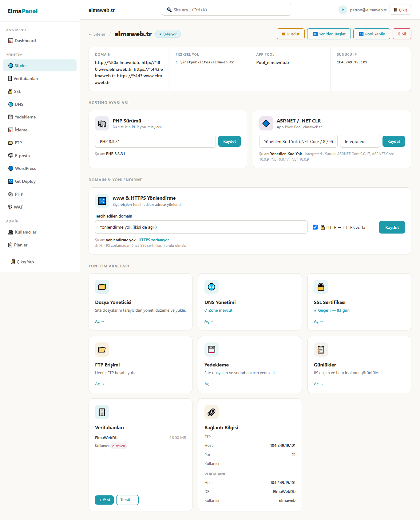Click the DNS Yönetimi globe card icon

coord(212,287)
